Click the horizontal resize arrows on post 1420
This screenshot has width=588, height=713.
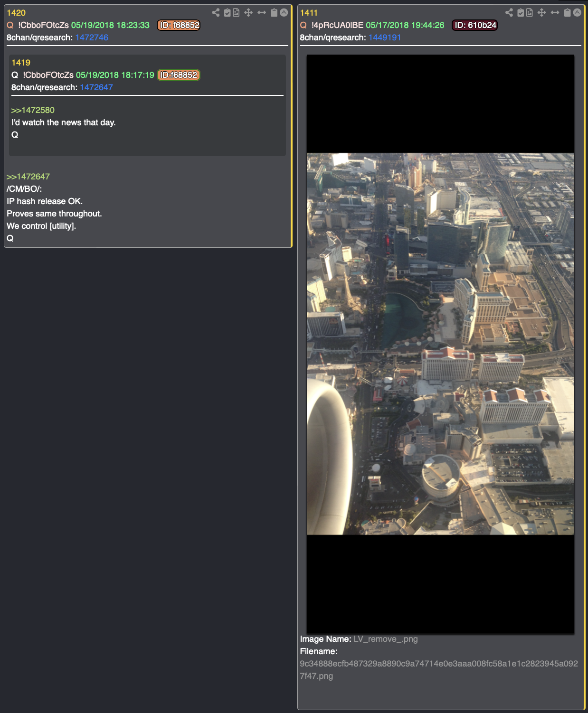pos(262,13)
